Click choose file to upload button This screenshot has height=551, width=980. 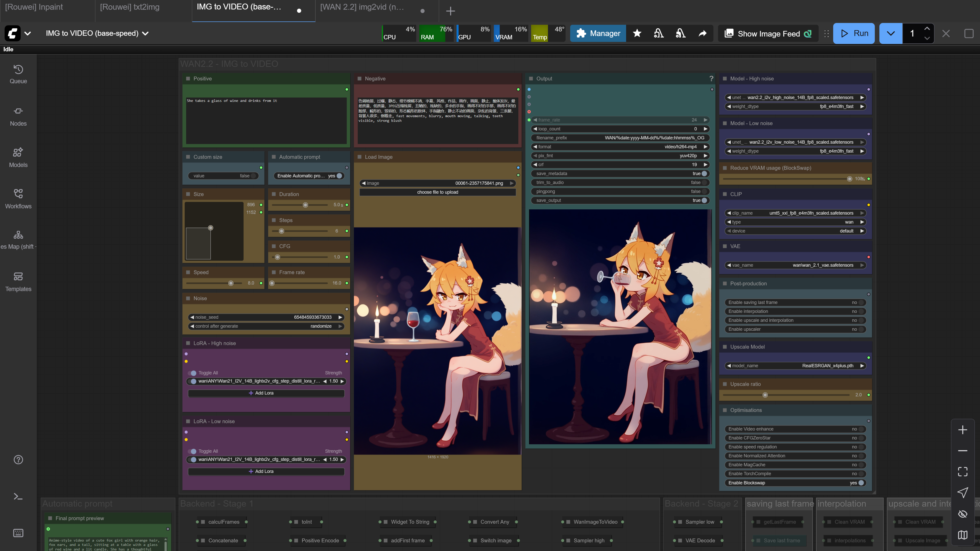[437, 192]
